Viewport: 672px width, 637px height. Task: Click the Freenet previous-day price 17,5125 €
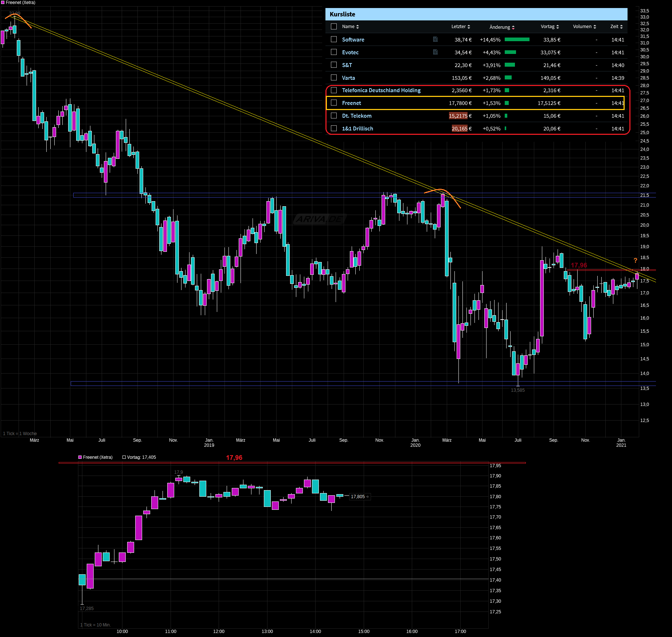click(x=549, y=103)
